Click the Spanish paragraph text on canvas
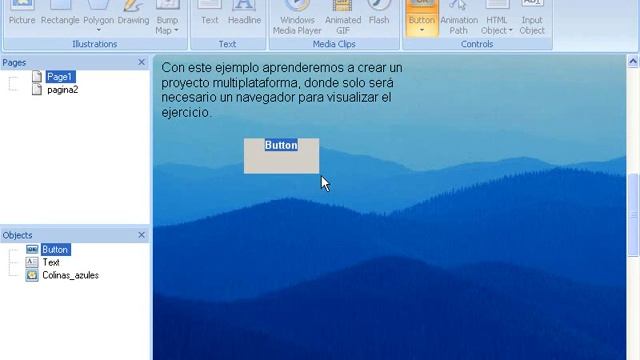This screenshot has height=360, width=640. pos(282,90)
